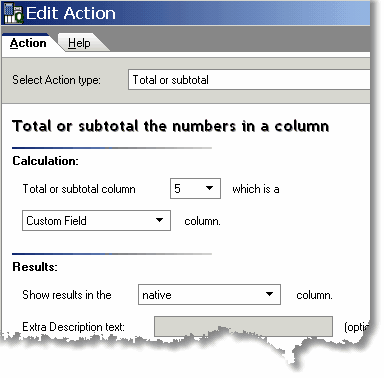Click the Results section label
This screenshot has height=378, width=384.
[35, 267]
